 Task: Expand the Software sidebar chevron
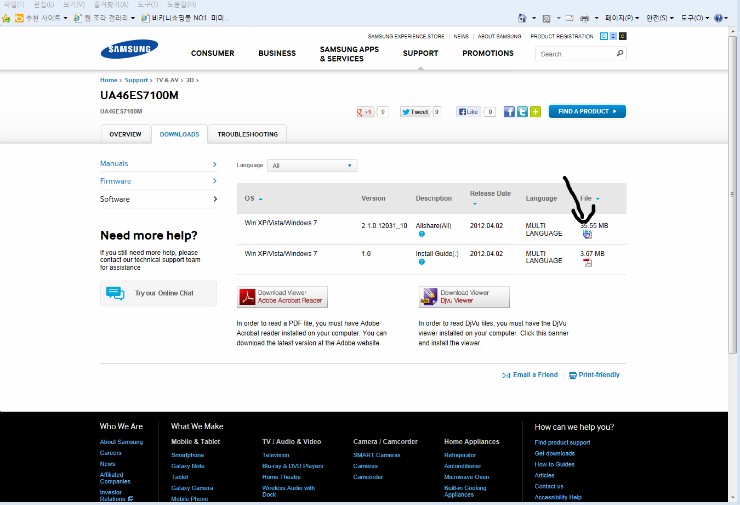(x=215, y=199)
